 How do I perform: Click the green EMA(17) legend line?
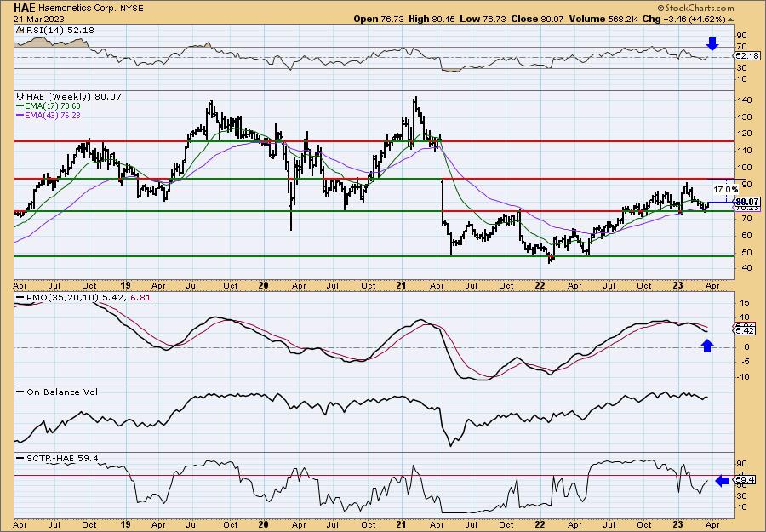[20, 106]
